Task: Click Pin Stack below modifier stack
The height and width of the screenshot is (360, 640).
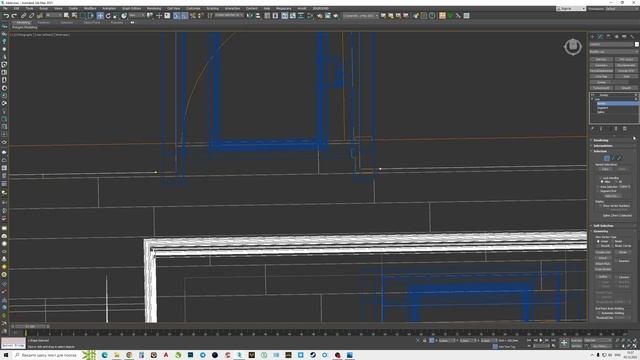Action: 593,129
